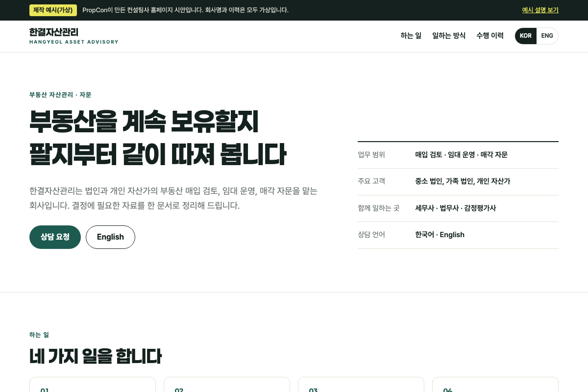Click the 하는 일 section label
Image resolution: width=588 pixels, height=392 pixels.
click(x=39, y=335)
